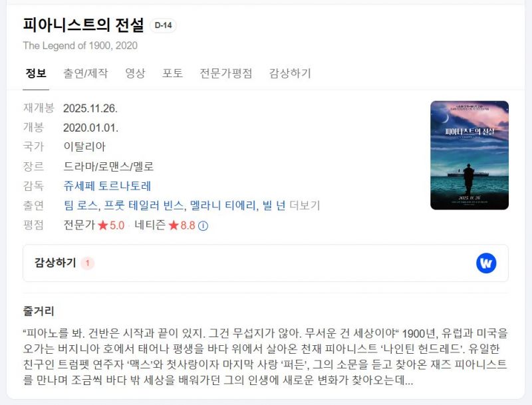Click the expert rating red star

102,225
